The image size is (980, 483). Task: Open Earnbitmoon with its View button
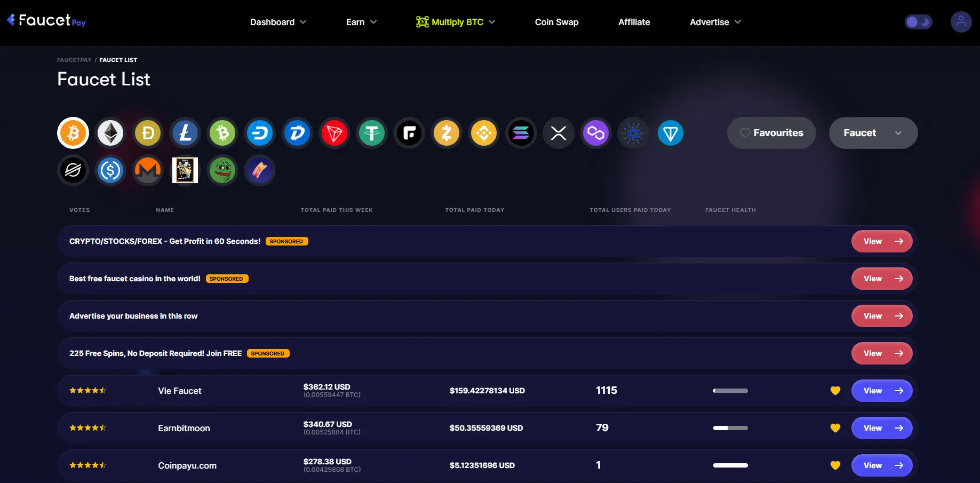[882, 428]
